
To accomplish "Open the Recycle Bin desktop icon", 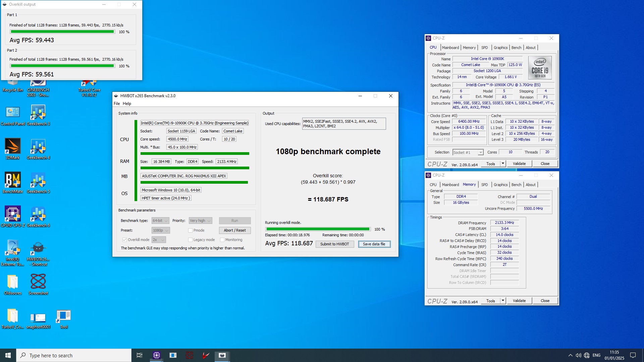I will (13, 86).
